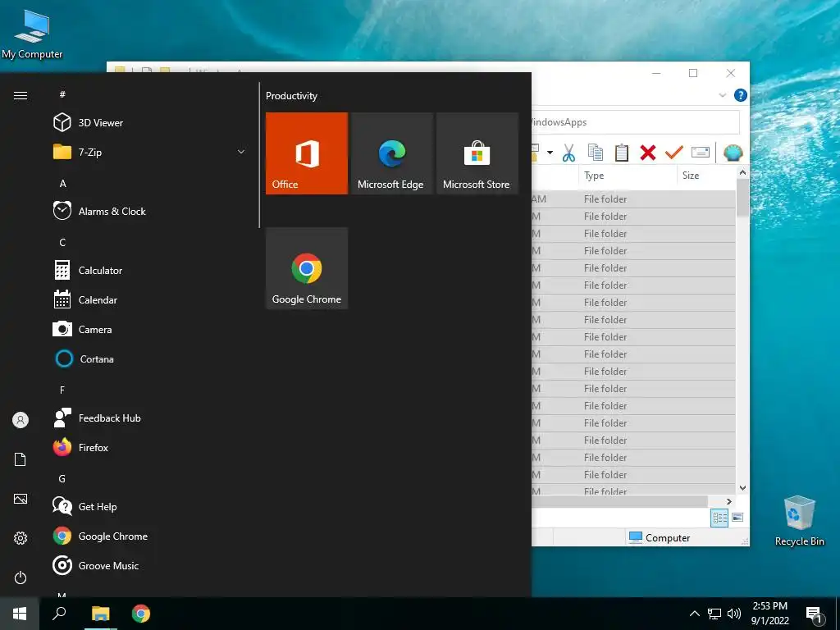Click Google Chrome on the taskbar
The image size is (840, 630).
click(x=141, y=614)
